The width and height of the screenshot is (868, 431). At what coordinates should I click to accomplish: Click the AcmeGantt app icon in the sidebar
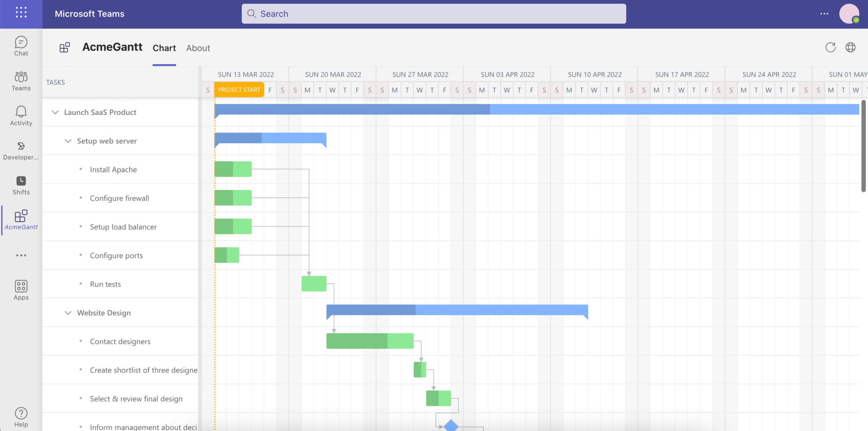[21, 220]
